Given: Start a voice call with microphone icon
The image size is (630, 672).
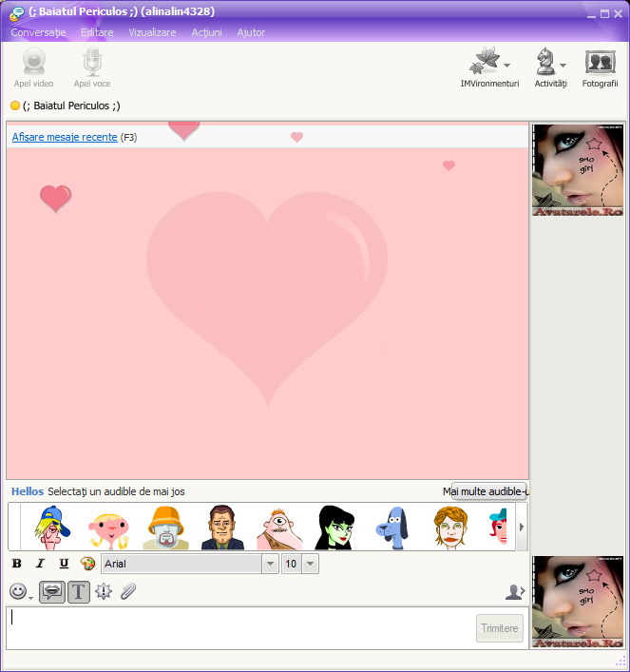Looking at the screenshot, I should coord(92,62).
